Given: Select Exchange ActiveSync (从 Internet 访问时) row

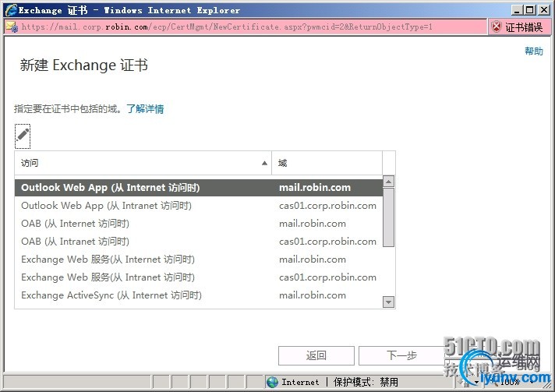Looking at the screenshot, I should tap(199, 295).
